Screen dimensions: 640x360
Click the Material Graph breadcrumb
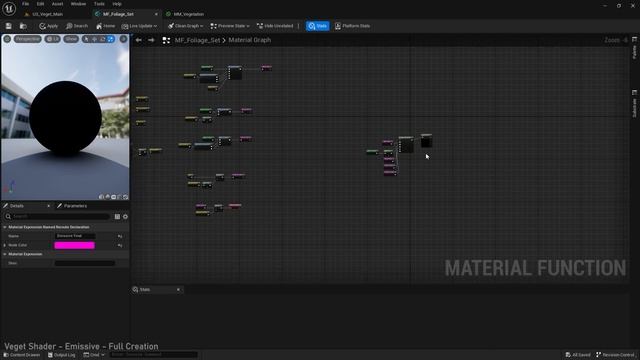tap(249, 40)
